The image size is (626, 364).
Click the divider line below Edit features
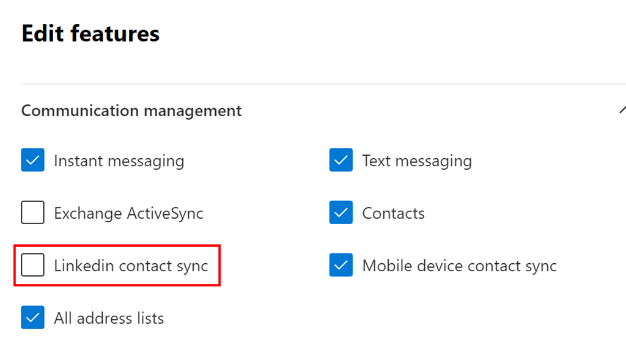click(x=306, y=84)
